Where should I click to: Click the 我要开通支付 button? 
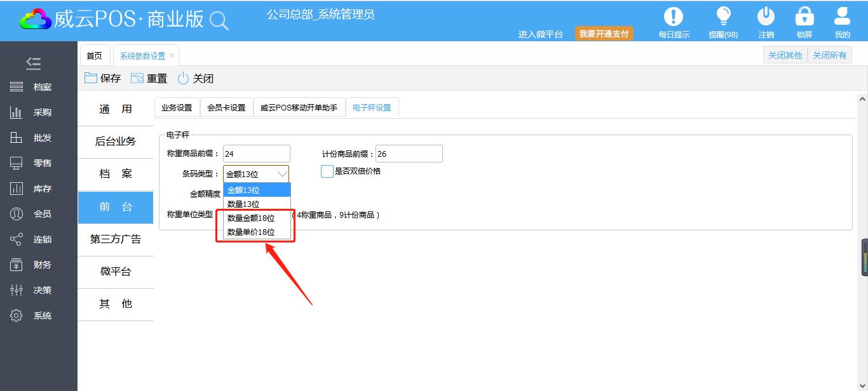604,34
